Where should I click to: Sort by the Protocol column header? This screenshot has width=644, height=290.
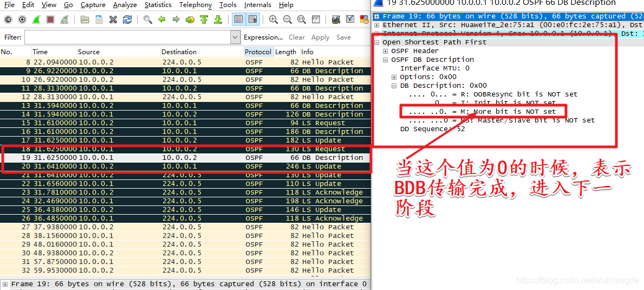(258, 51)
